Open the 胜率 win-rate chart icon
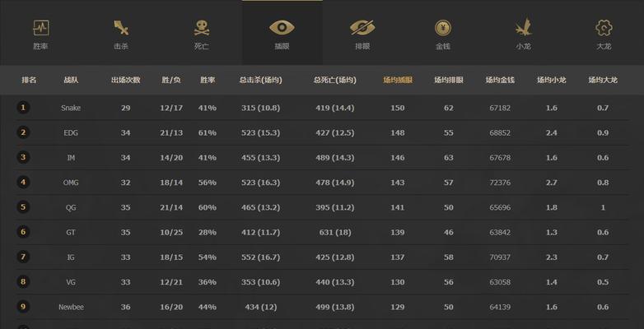The height and width of the screenshot is (329, 644). pos(40,28)
